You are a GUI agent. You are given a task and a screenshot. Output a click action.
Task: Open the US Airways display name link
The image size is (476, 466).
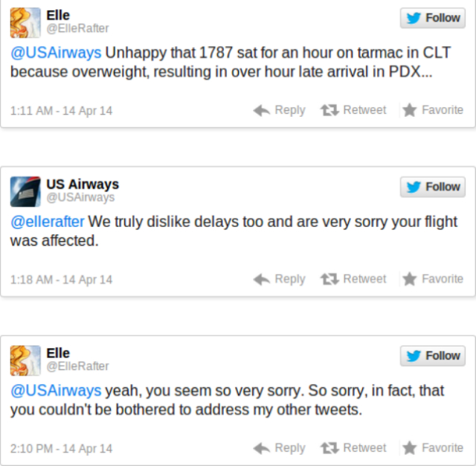[x=83, y=184]
